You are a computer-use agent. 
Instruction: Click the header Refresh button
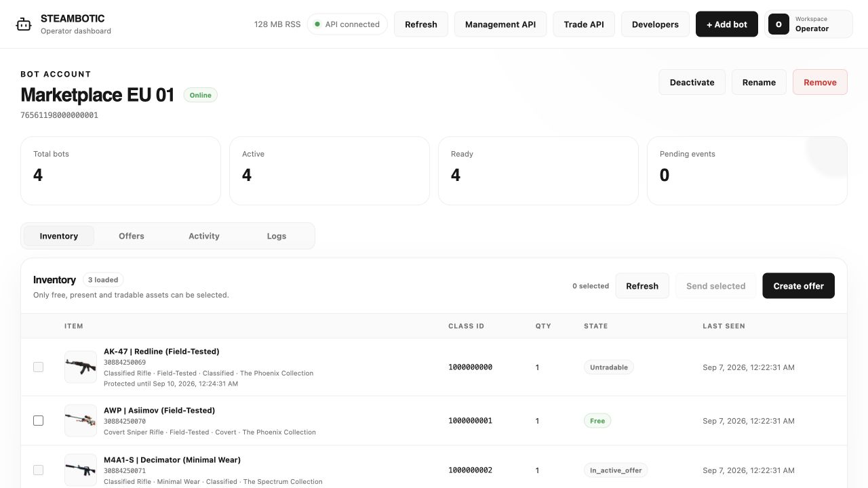[x=421, y=24]
